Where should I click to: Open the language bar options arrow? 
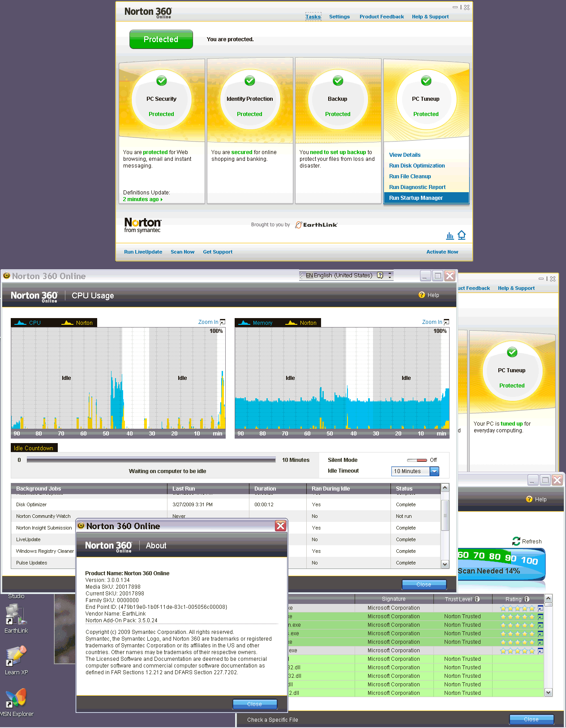click(x=390, y=276)
